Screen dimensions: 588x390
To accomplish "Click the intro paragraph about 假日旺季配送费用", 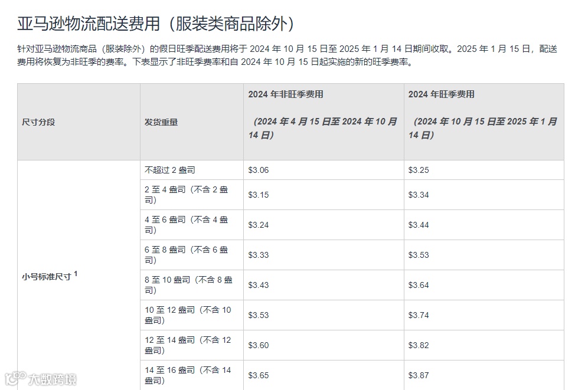I will click(x=288, y=55).
